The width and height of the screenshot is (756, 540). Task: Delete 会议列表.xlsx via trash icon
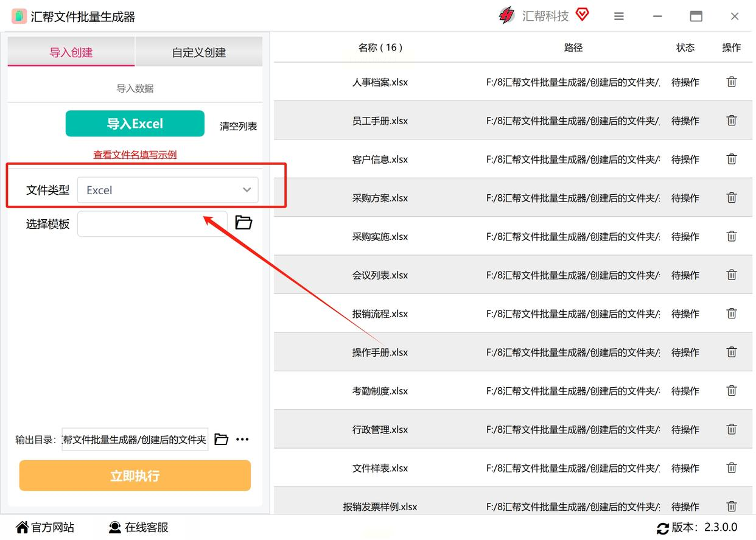coord(732,275)
